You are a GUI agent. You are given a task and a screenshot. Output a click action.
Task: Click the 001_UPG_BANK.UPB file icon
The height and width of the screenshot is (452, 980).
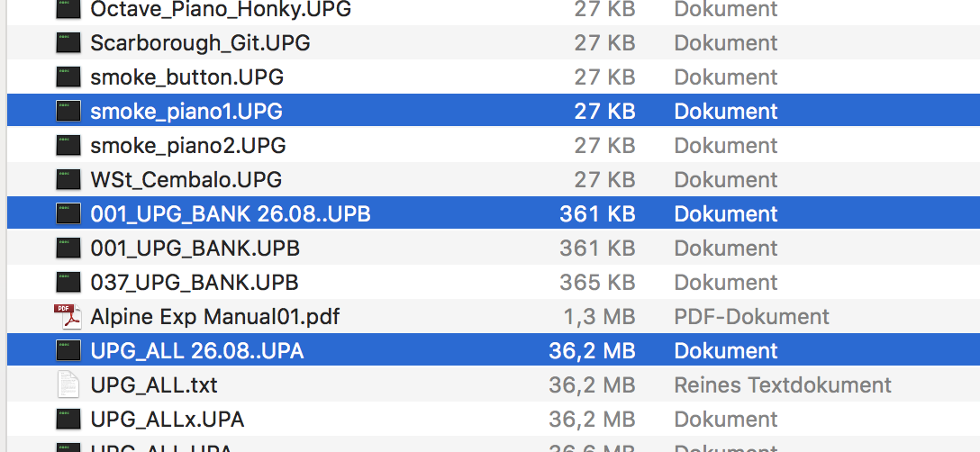(68, 249)
